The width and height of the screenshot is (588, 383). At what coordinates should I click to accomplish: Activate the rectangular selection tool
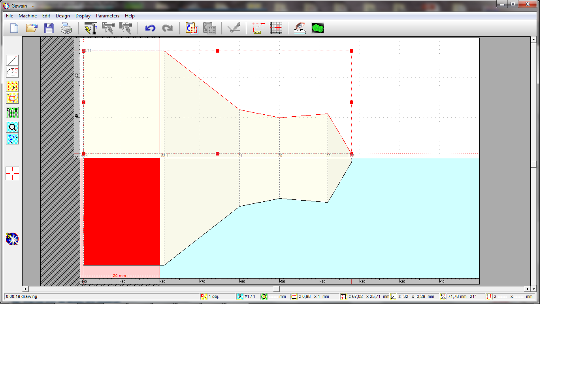(x=12, y=87)
